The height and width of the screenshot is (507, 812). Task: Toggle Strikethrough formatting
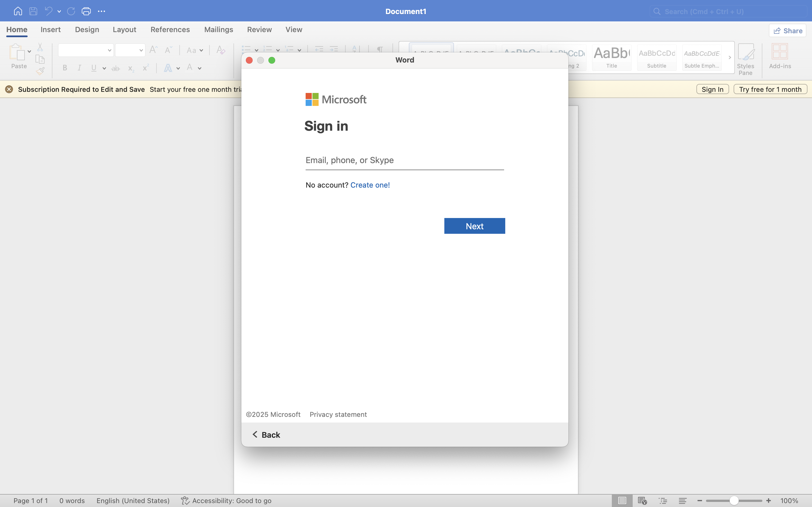click(x=115, y=68)
